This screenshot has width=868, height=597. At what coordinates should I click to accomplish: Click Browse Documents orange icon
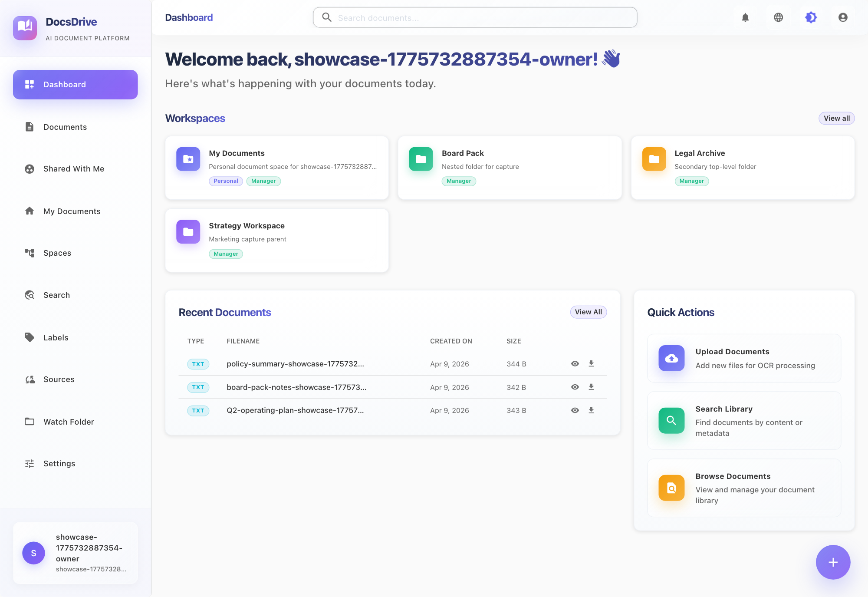671,488
